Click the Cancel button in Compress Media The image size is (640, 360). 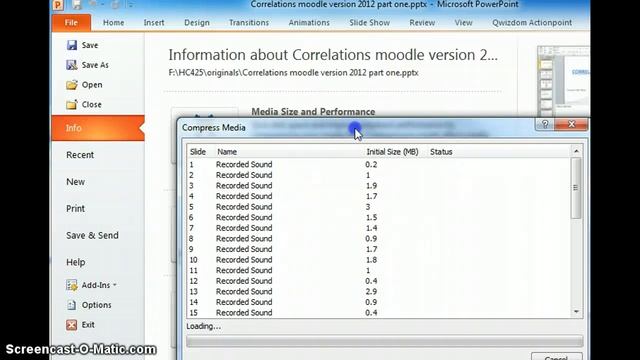pos(556,356)
